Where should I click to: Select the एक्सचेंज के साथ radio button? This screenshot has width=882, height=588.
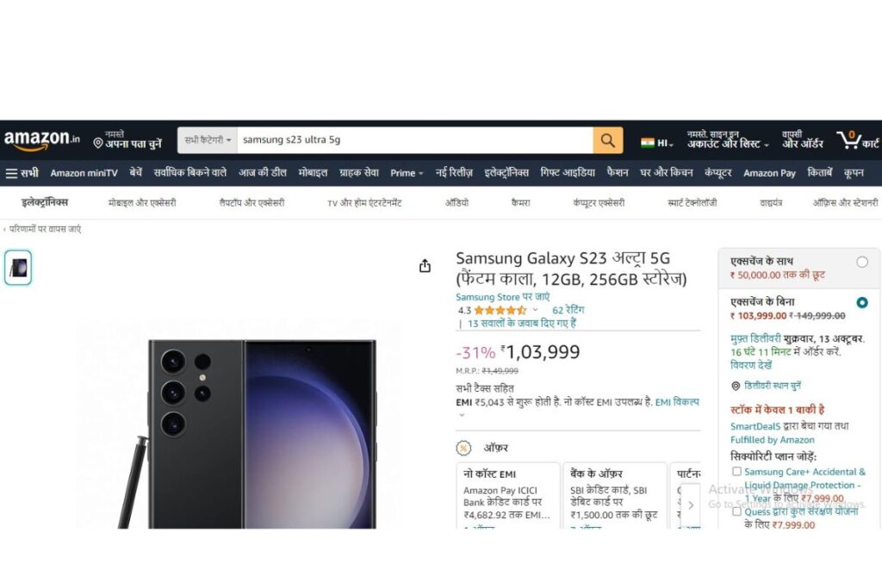(861, 262)
